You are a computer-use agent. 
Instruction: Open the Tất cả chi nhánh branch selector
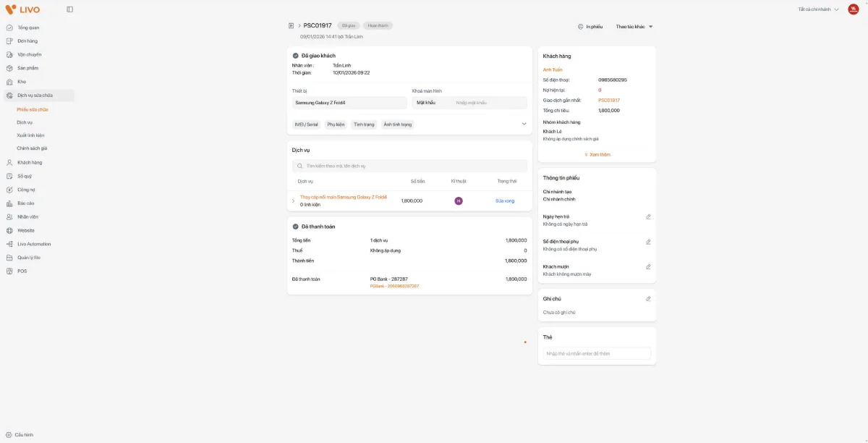pos(818,9)
